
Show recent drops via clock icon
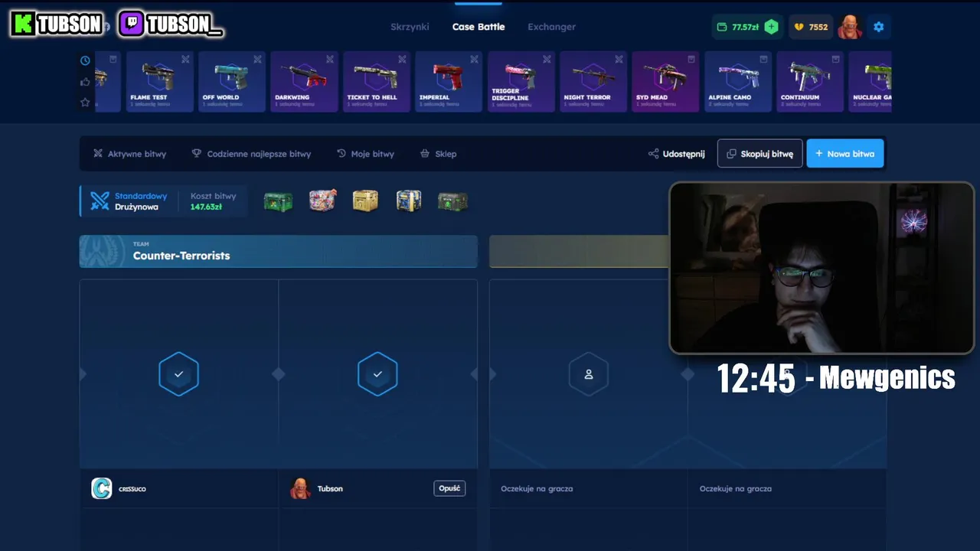pyautogui.click(x=85, y=60)
